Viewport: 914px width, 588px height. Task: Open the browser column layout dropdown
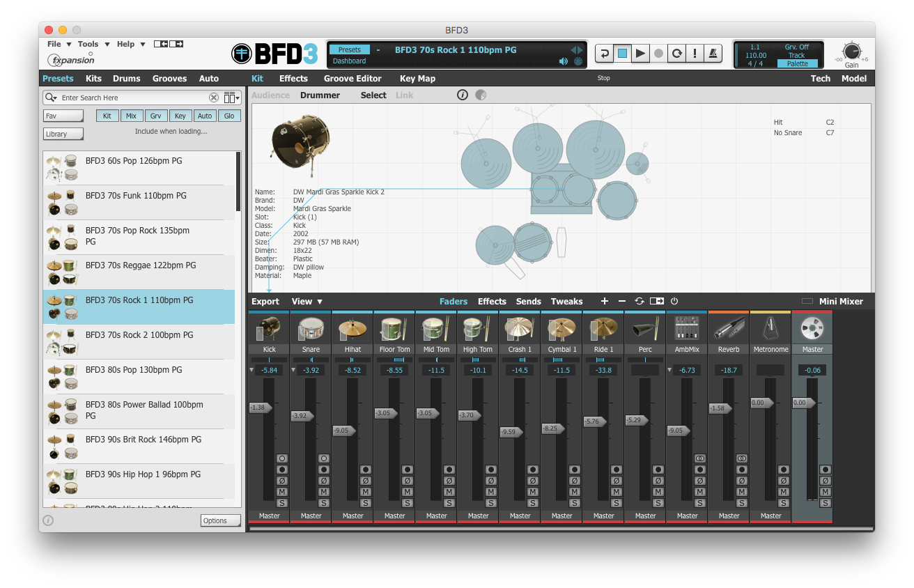(x=231, y=98)
